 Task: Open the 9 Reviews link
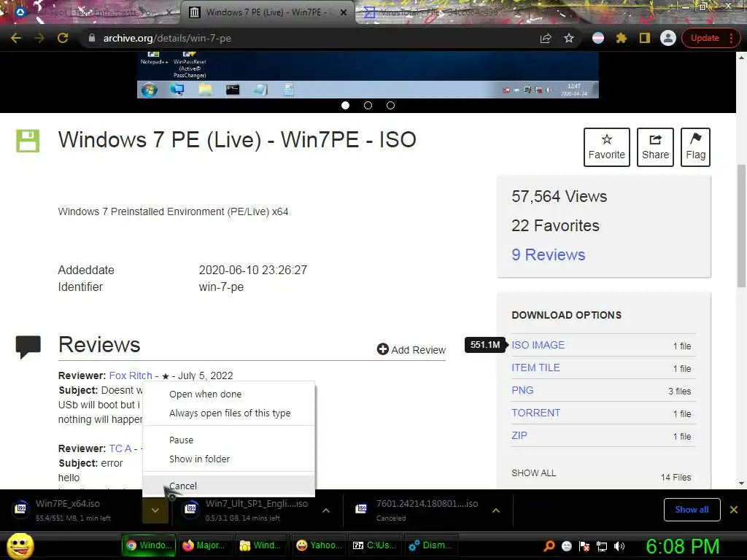pos(549,254)
